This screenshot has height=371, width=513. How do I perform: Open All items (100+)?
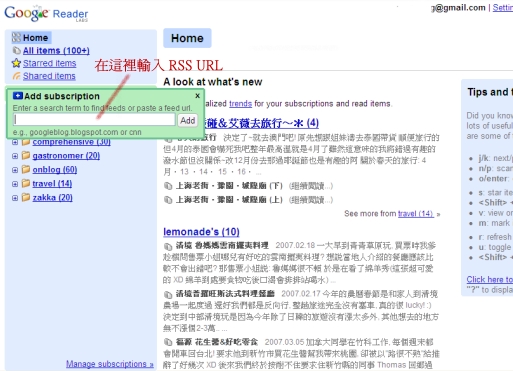[56, 51]
